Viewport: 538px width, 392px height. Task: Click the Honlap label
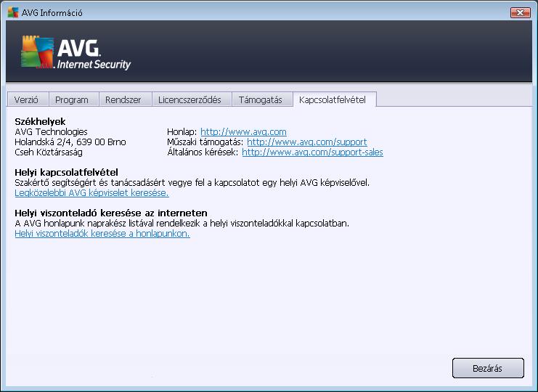[x=182, y=131]
